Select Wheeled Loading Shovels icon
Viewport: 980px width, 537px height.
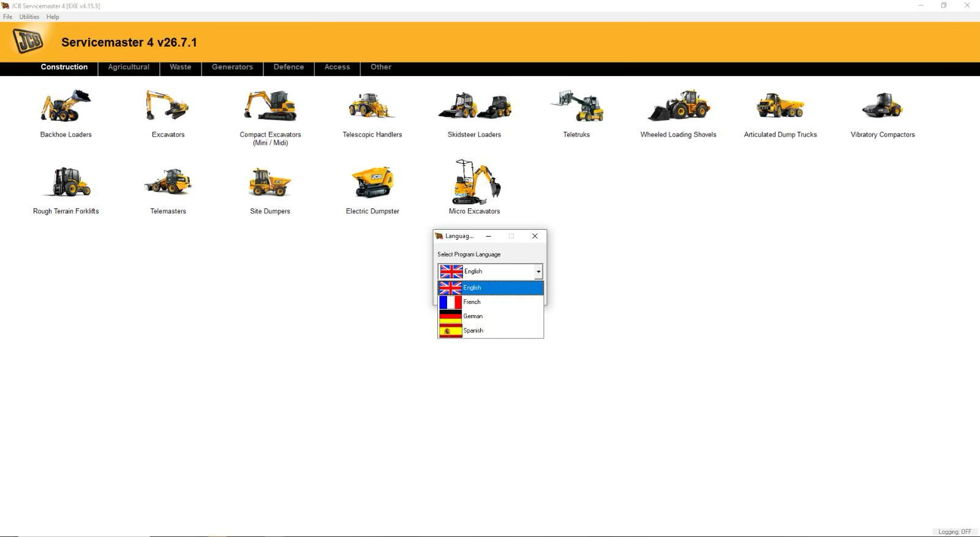tap(679, 105)
